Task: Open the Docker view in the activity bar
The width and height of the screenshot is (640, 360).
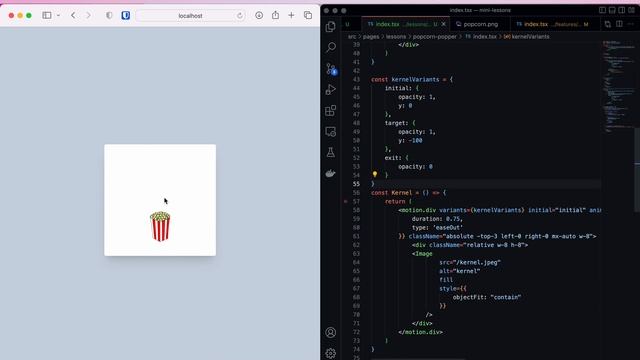Action: click(331, 173)
